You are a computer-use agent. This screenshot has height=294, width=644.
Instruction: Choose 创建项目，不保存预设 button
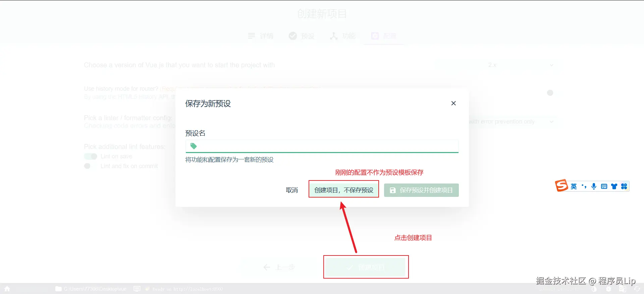click(344, 190)
